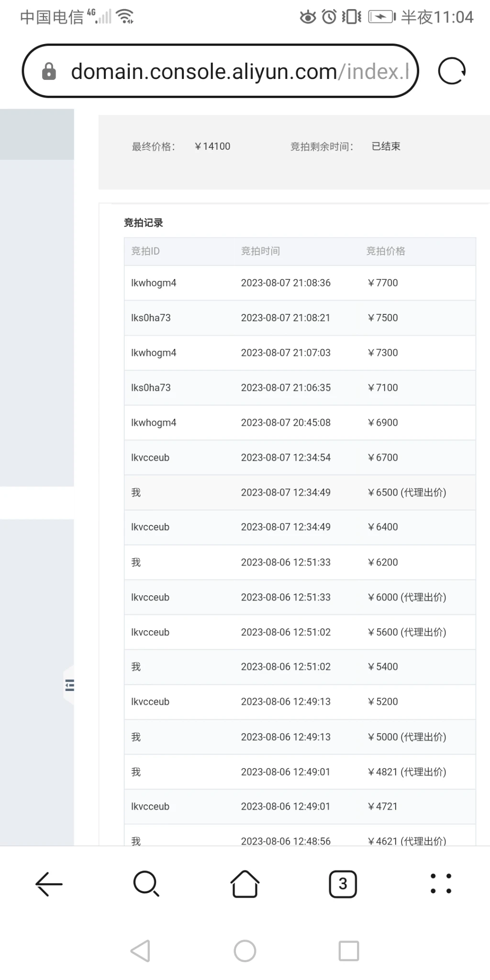Select the ¥7700 bid row by lkwhogm4

coord(300,283)
